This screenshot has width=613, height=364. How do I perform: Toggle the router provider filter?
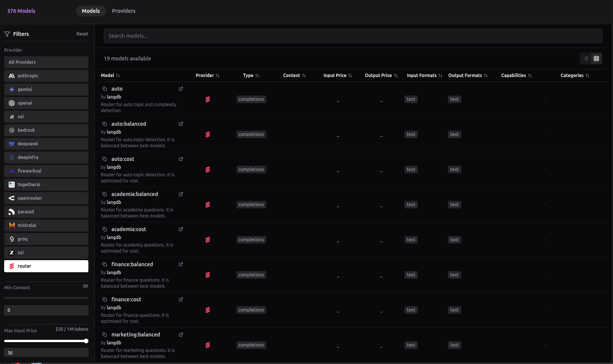point(46,266)
